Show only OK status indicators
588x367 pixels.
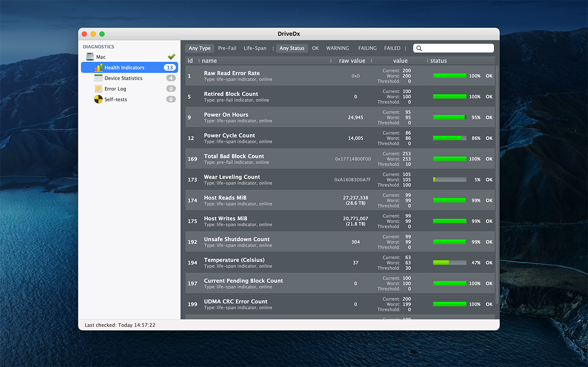pos(316,48)
